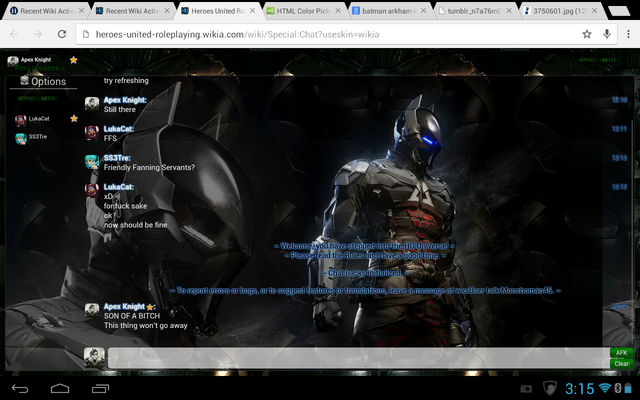This screenshot has height=400, width=640.
Task: Click the Heroes United wordmark in the sidebar
Action: (37, 99)
